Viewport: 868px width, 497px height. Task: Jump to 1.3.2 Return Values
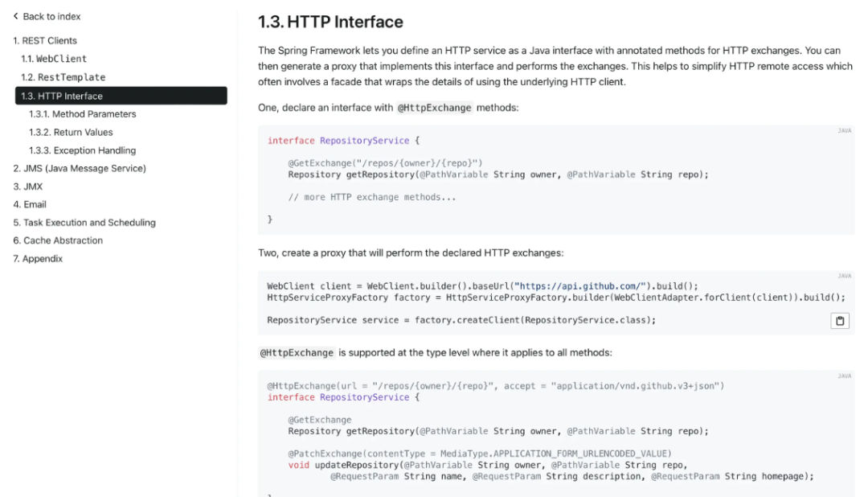click(71, 132)
